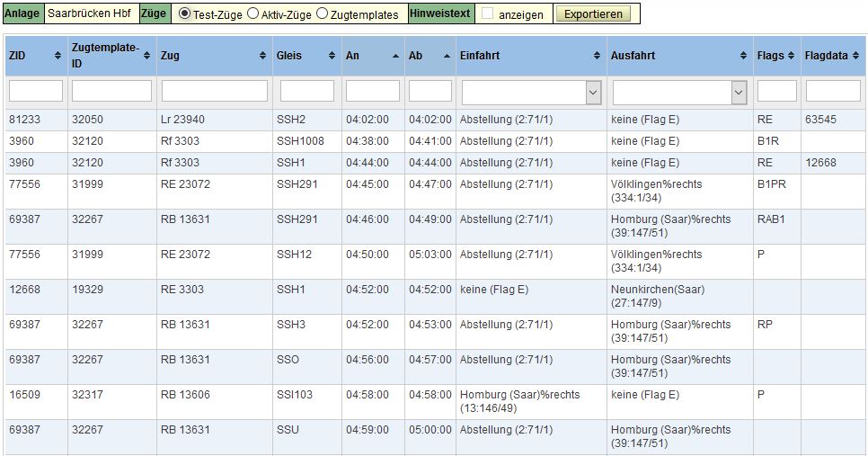
Task: Select the Test-Züge radio button
Action: pyautogui.click(x=185, y=14)
